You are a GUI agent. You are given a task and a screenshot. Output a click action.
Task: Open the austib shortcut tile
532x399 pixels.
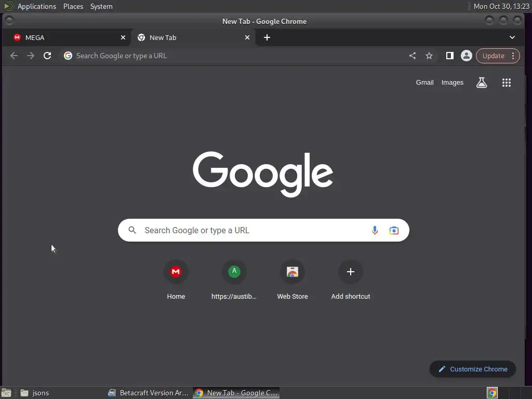click(x=234, y=280)
